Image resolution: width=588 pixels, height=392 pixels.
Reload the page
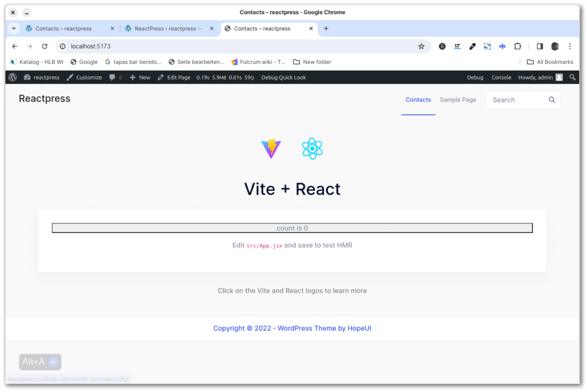click(45, 46)
